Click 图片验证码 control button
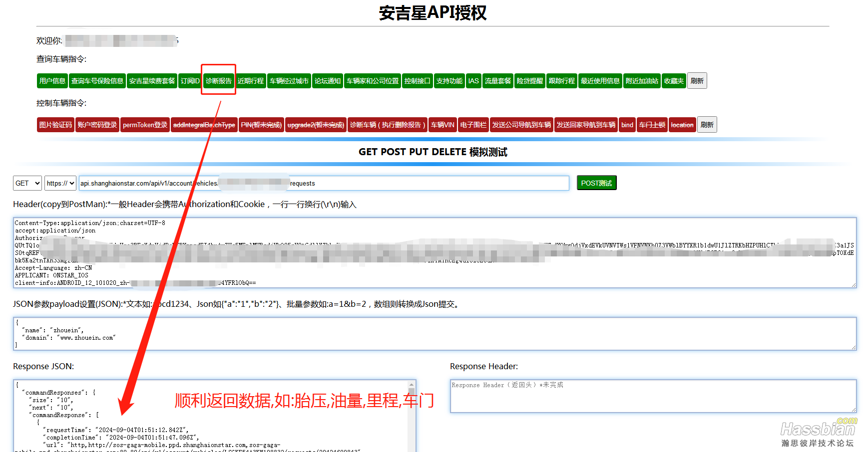Image resolution: width=868 pixels, height=452 pixels. click(56, 125)
